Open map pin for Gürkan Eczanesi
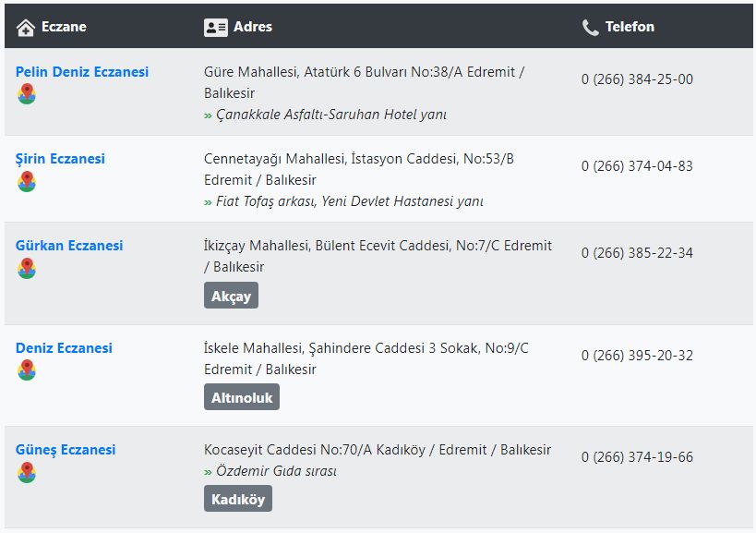 [27, 268]
